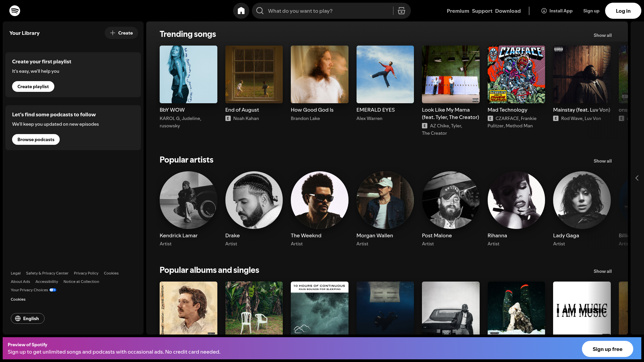Open the Accessibility link
Viewport: 644px width, 362px height.
(x=47, y=282)
